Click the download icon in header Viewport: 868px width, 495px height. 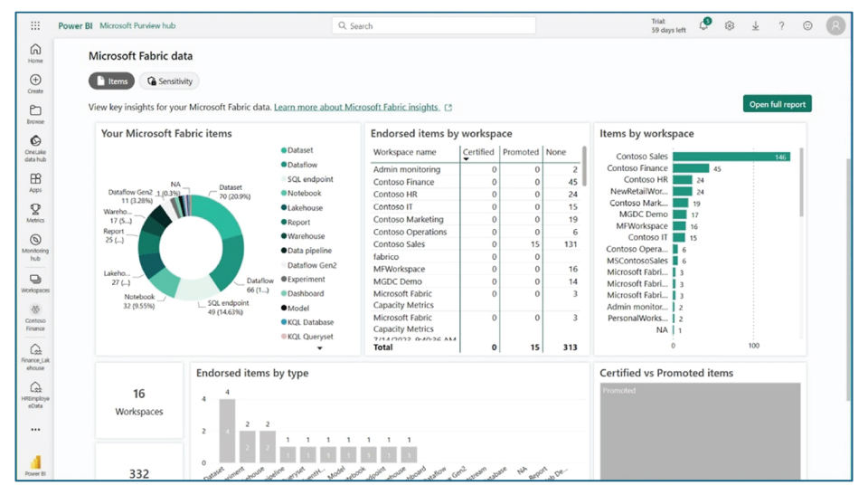point(756,26)
